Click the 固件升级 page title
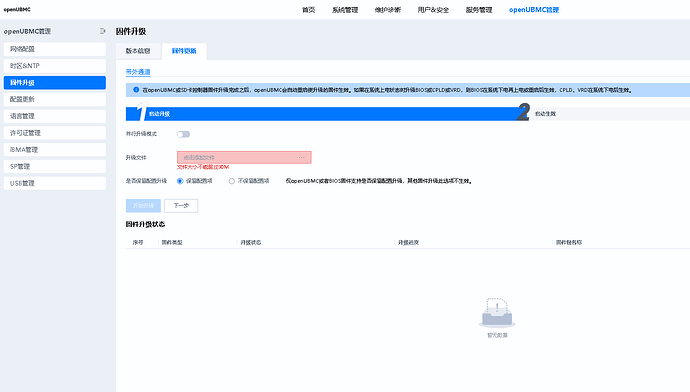 (131, 31)
